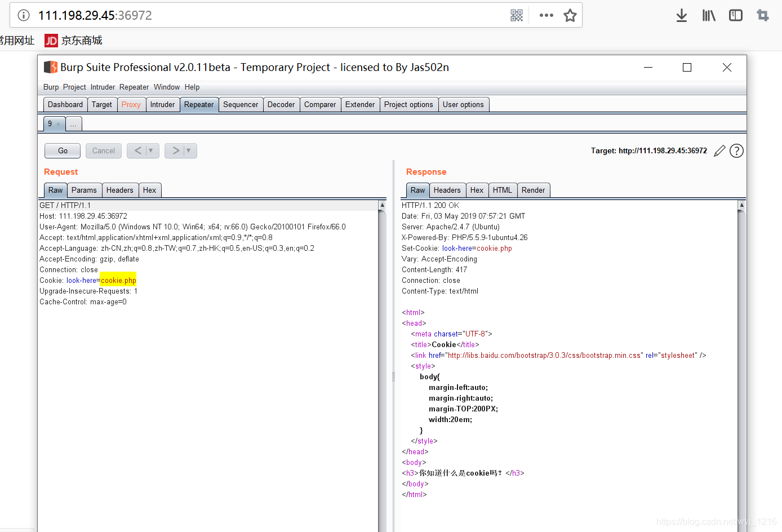
Task: Switch to the Decoder tab
Action: click(x=281, y=105)
